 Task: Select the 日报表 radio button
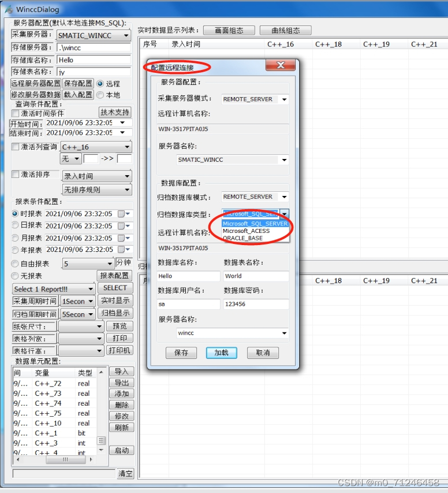tap(15, 225)
